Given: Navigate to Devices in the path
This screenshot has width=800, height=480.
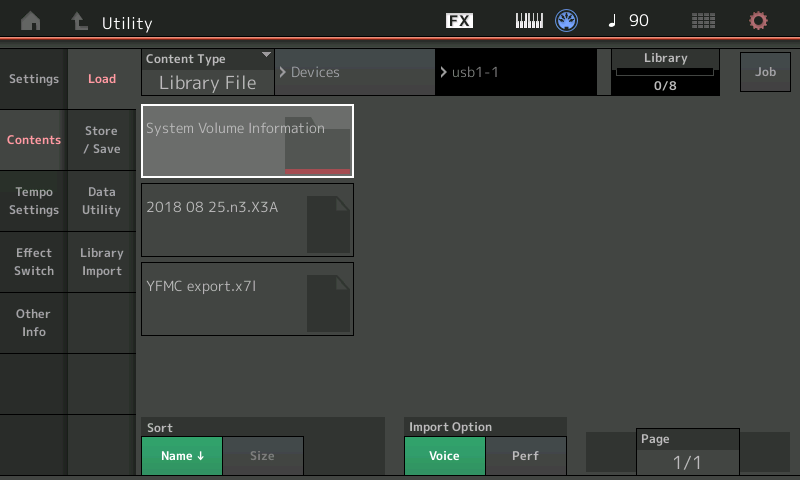Looking at the screenshot, I should click(x=354, y=73).
